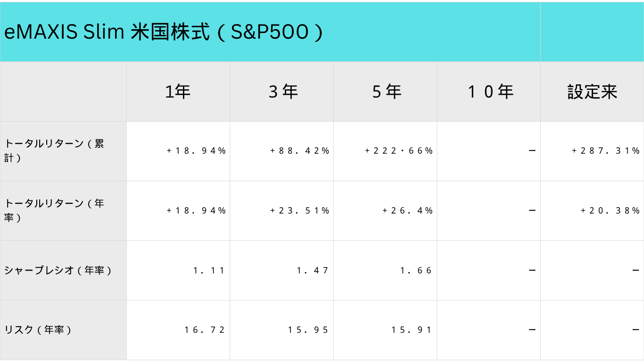Select the 15.95 three-year risk cell
Image resolution: width=644 pixels, height=362 pixels.
(308, 330)
